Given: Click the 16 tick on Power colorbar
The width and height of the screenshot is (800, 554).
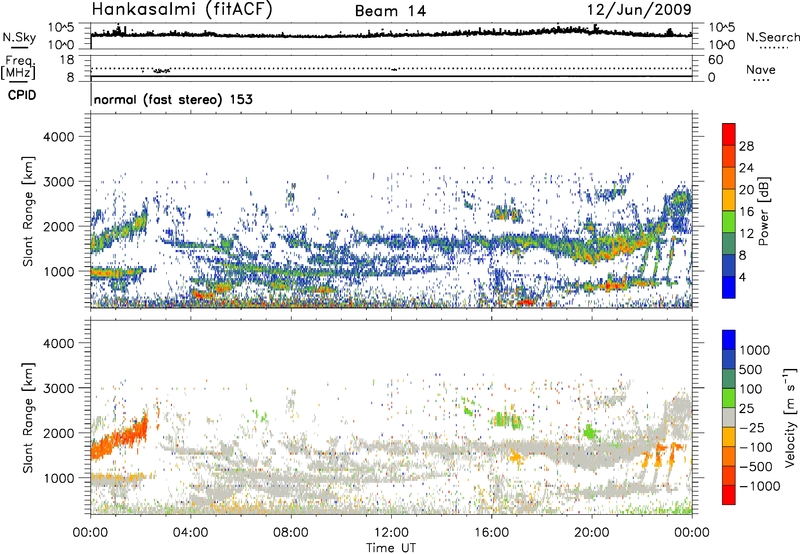Looking at the screenshot, I should [746, 212].
